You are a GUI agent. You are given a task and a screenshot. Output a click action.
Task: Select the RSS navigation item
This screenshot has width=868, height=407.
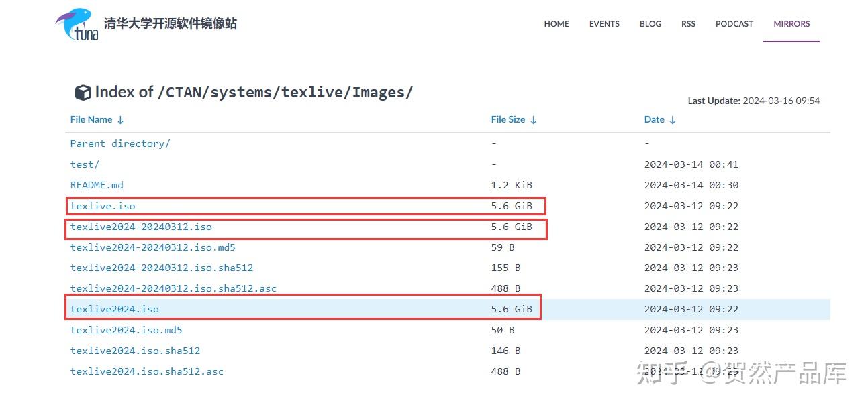(x=688, y=24)
